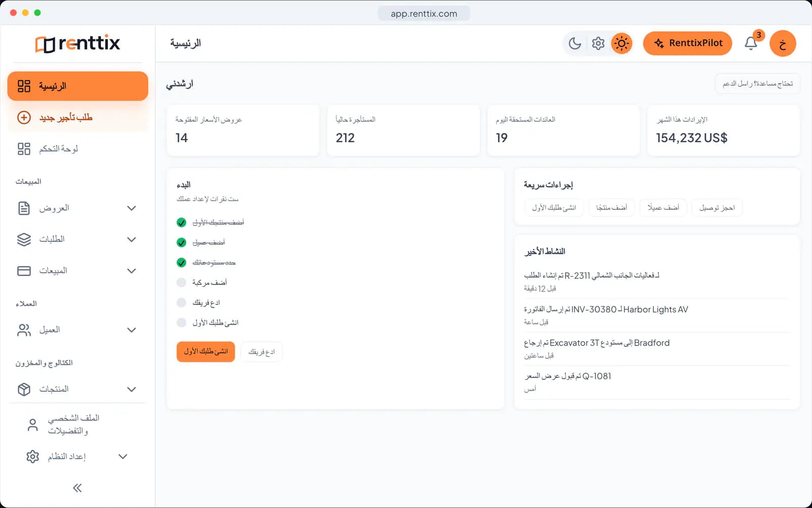Open الرئيسية in the sidebar
812x508 pixels.
click(78, 86)
